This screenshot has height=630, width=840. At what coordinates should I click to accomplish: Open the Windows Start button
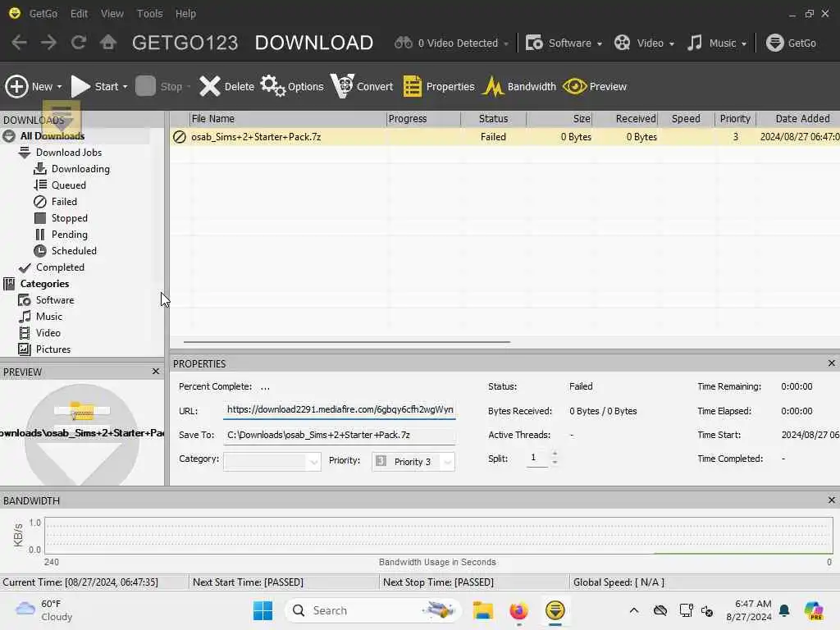pyautogui.click(x=262, y=610)
